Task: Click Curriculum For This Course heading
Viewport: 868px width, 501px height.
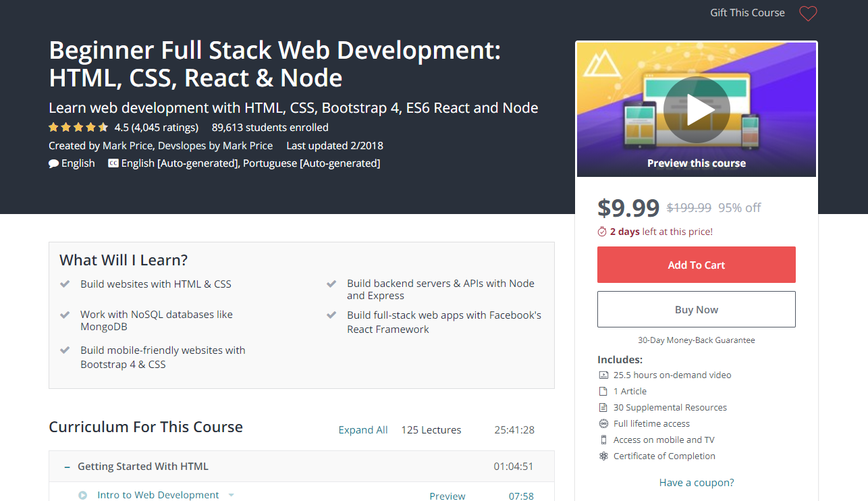Action: pyautogui.click(x=146, y=427)
